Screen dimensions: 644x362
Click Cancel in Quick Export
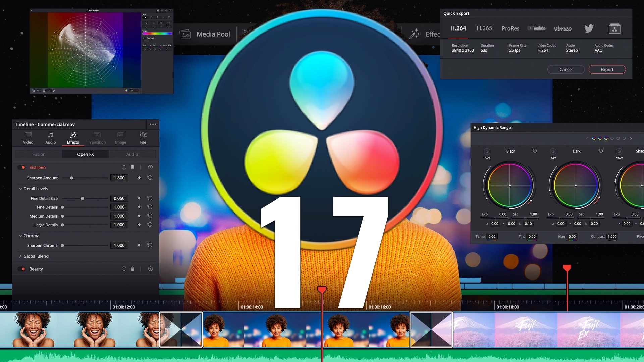click(x=566, y=70)
